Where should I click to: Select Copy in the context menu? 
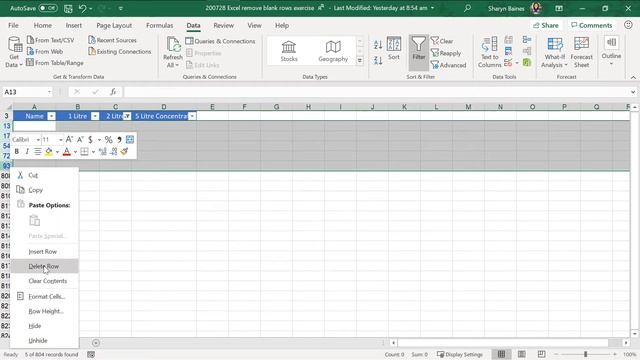click(x=44, y=190)
